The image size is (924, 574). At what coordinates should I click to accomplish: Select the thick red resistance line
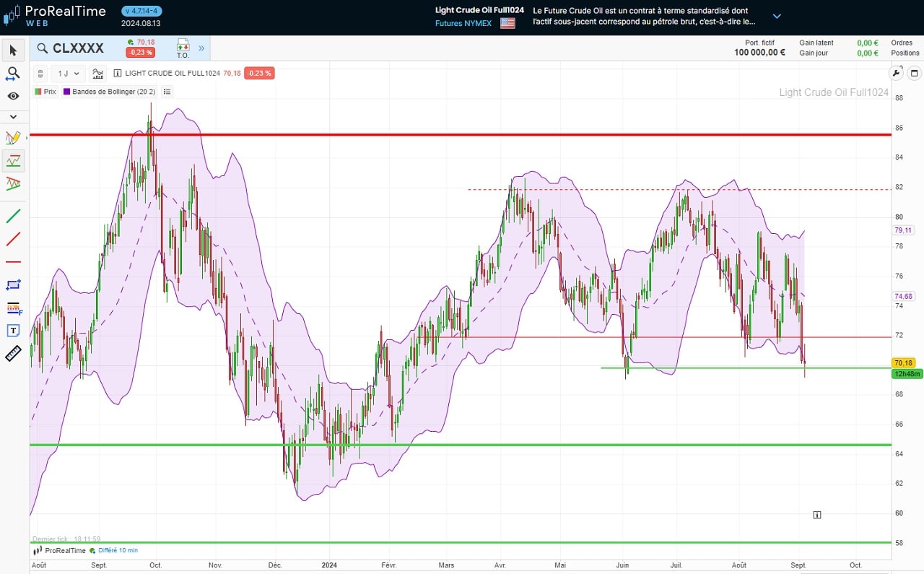[461, 134]
